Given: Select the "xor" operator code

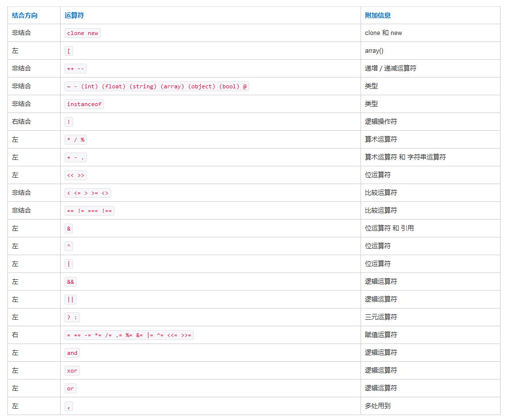Looking at the screenshot, I should pos(72,371).
